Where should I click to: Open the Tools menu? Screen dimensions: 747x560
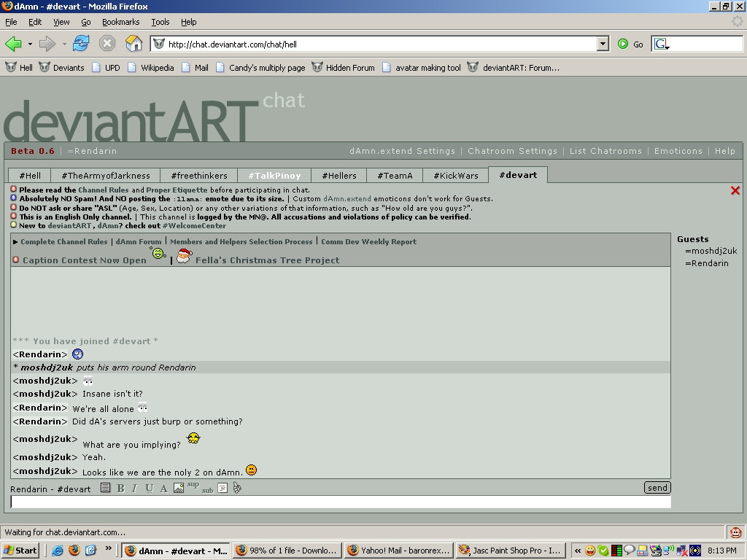(160, 22)
